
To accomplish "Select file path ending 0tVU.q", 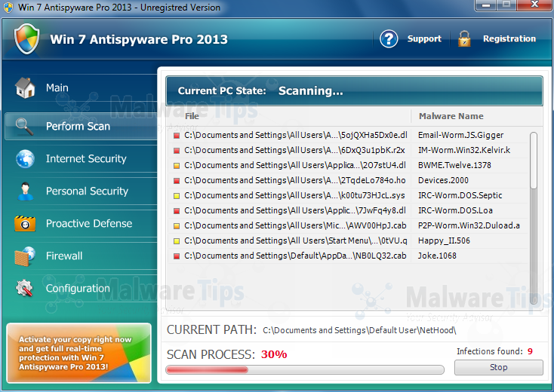I will [296, 240].
